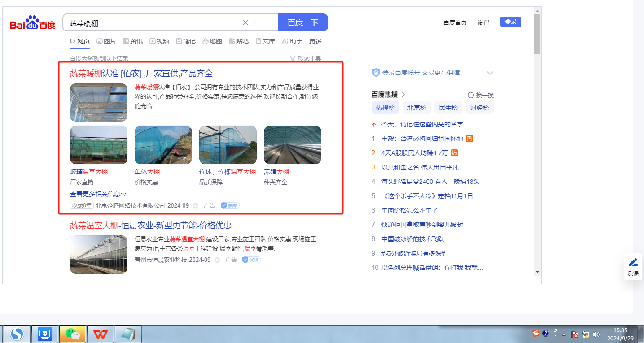
Task: Switch to the 图片 search tab
Action: (x=106, y=41)
